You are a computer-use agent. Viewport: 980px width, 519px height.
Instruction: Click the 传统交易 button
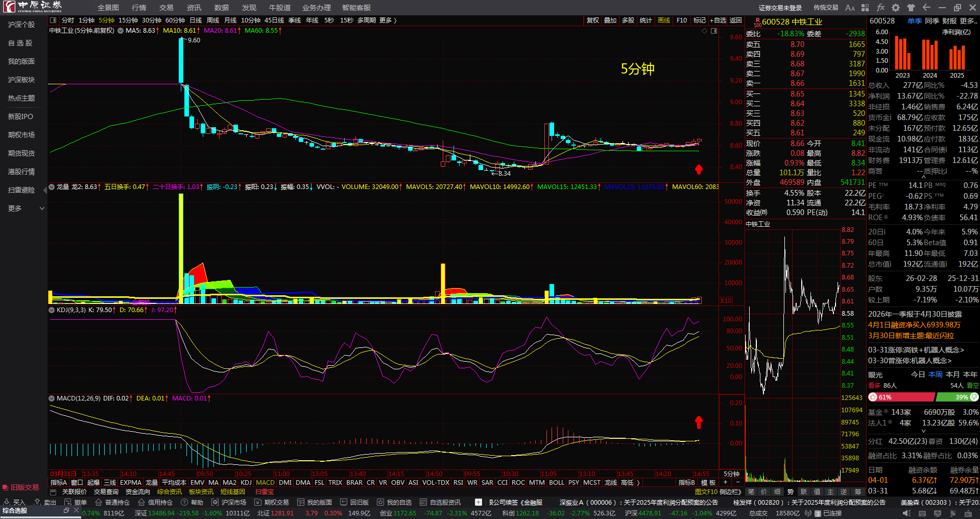click(x=826, y=8)
